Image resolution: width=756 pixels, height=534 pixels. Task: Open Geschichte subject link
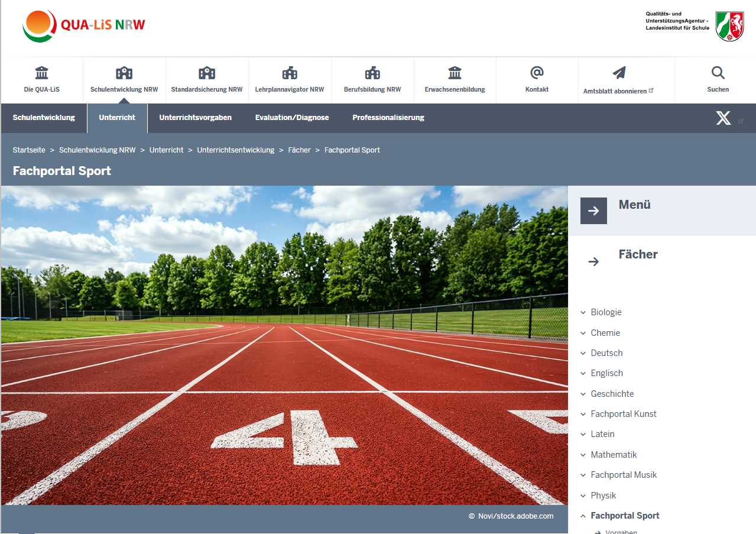coord(612,394)
